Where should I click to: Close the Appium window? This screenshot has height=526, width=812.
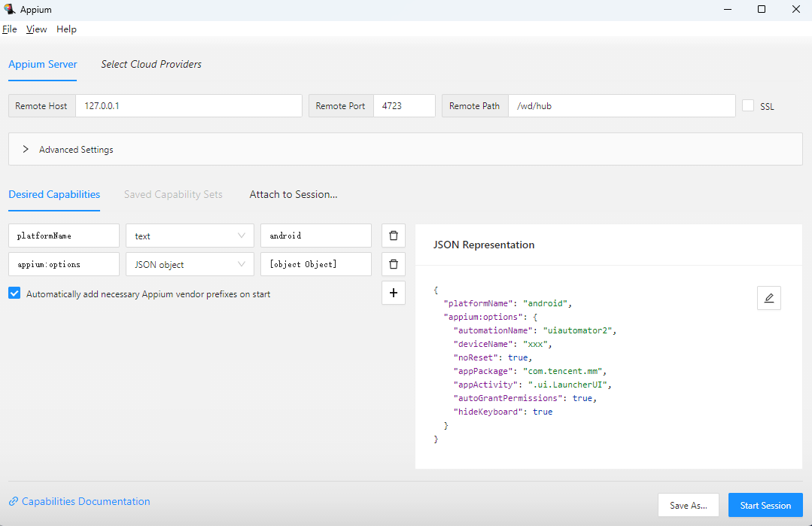pyautogui.click(x=796, y=9)
